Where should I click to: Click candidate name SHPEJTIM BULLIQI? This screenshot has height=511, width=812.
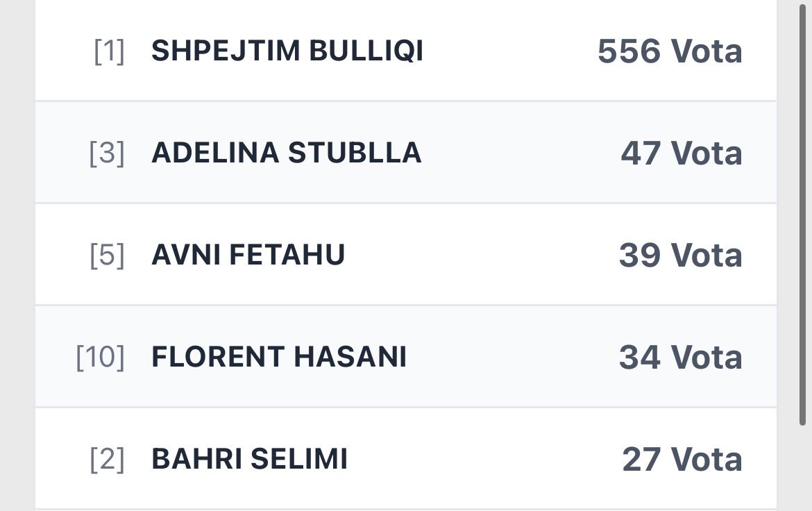coord(287,51)
